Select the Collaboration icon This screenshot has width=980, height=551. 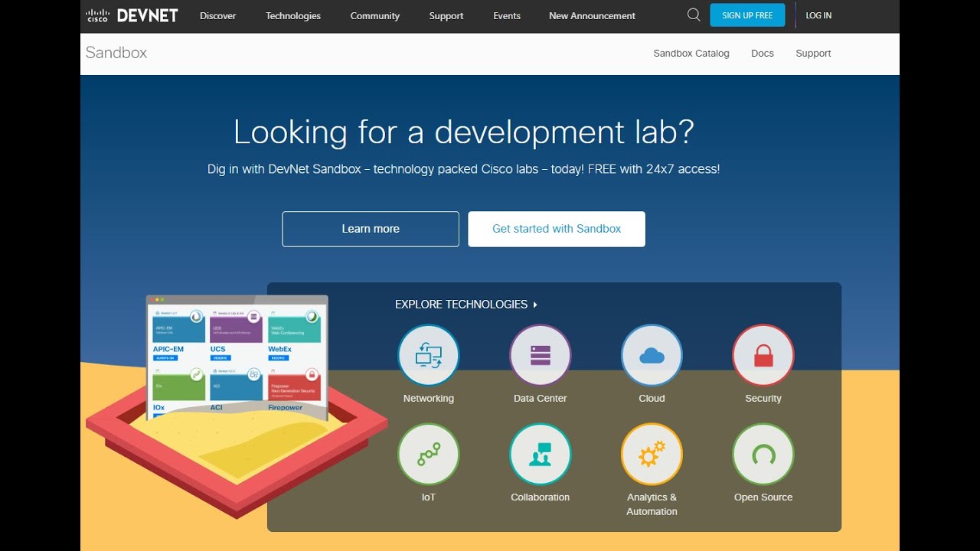click(x=541, y=455)
